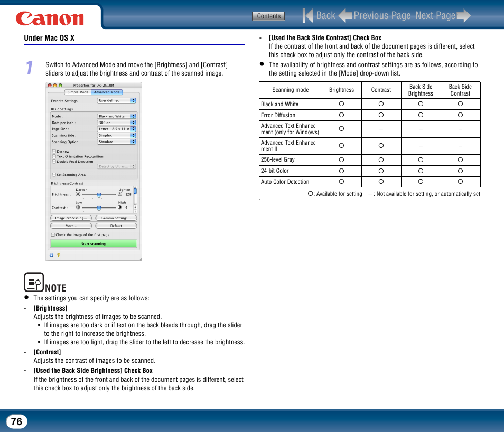Screen dimensions: 504x432
Task: Click the High contrast circle icon
Action: tap(119, 208)
